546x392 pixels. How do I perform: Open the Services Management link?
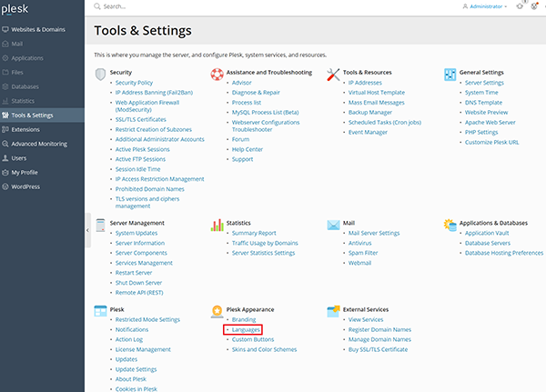click(x=144, y=263)
